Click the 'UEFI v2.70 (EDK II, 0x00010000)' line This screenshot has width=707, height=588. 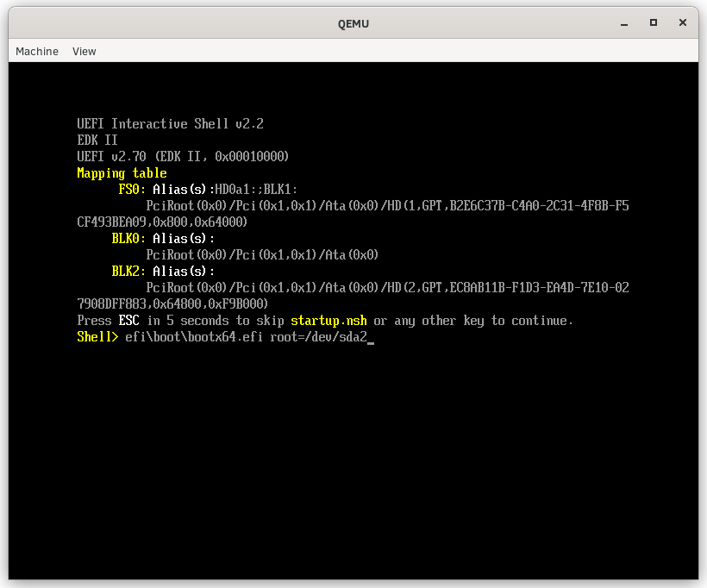183,156
